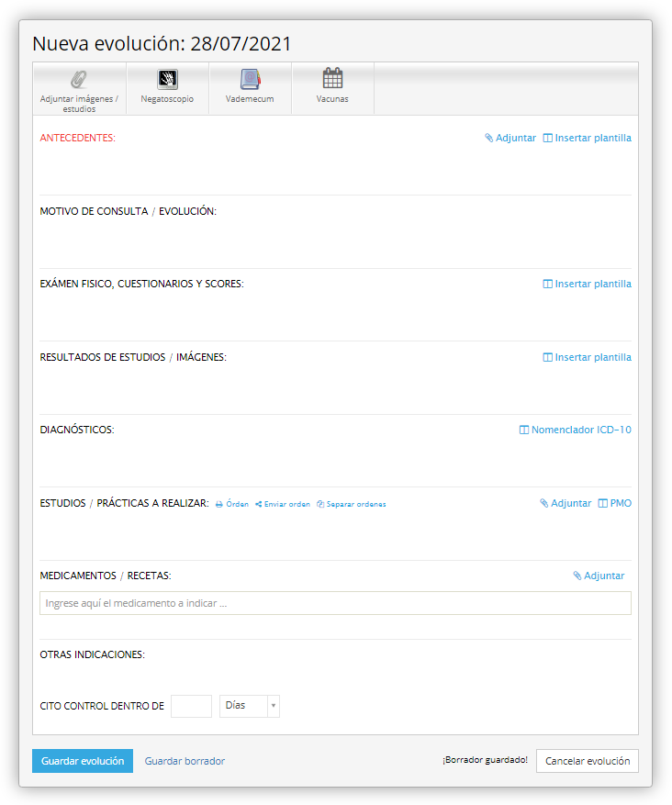Open Nomenclador ICD-10 for diagnósticos
The width and height of the screenshot is (672, 805).
(576, 430)
